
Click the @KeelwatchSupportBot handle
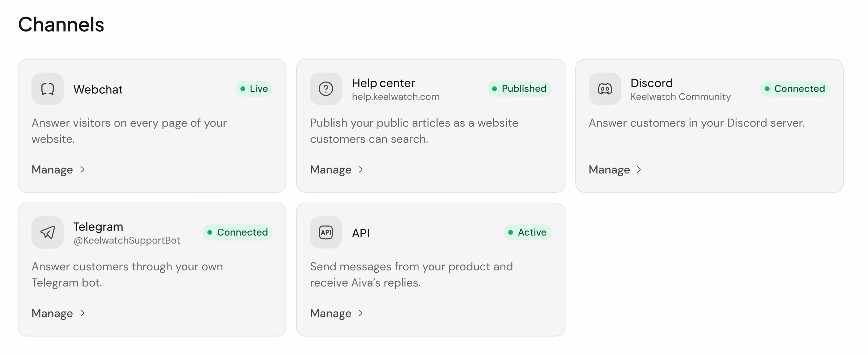[x=127, y=241]
